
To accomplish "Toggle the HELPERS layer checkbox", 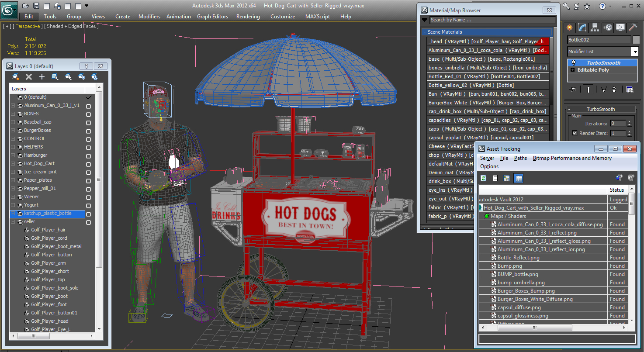I will pyautogui.click(x=88, y=147).
